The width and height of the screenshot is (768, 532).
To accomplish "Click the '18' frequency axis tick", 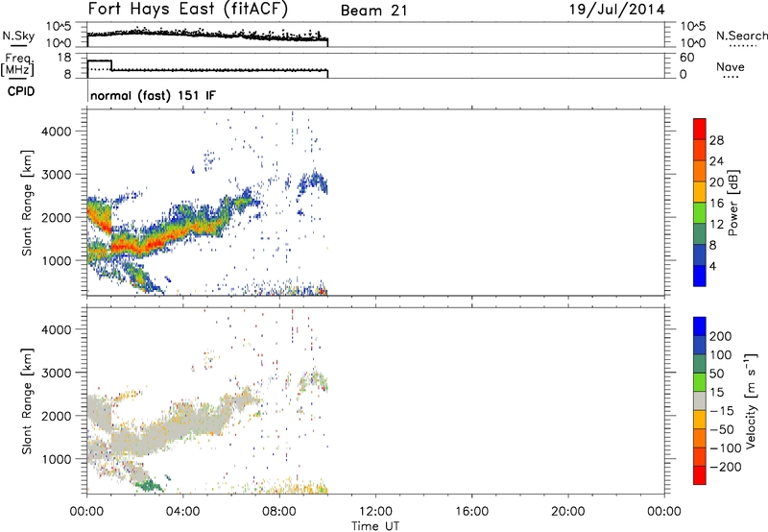I will (63, 58).
